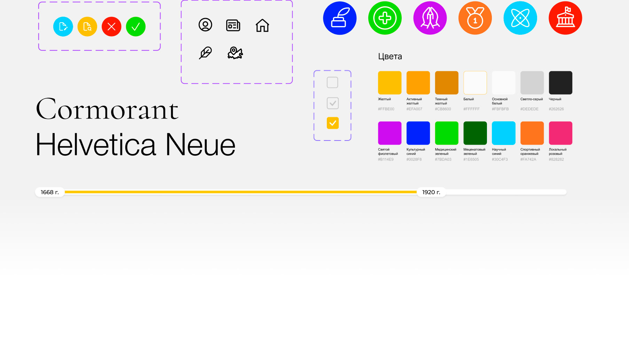The height and width of the screenshot is (364, 629).
Task: Click the yellow document search icon
Action: 87,26
